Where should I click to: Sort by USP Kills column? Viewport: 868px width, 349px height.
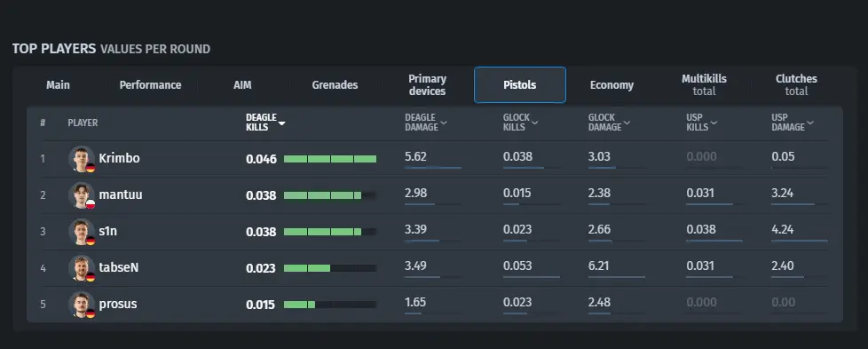point(701,123)
